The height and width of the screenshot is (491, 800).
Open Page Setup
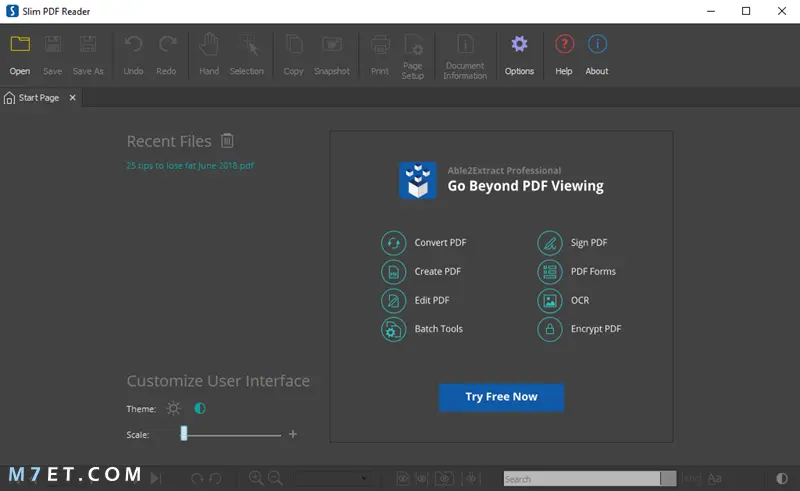point(413,56)
